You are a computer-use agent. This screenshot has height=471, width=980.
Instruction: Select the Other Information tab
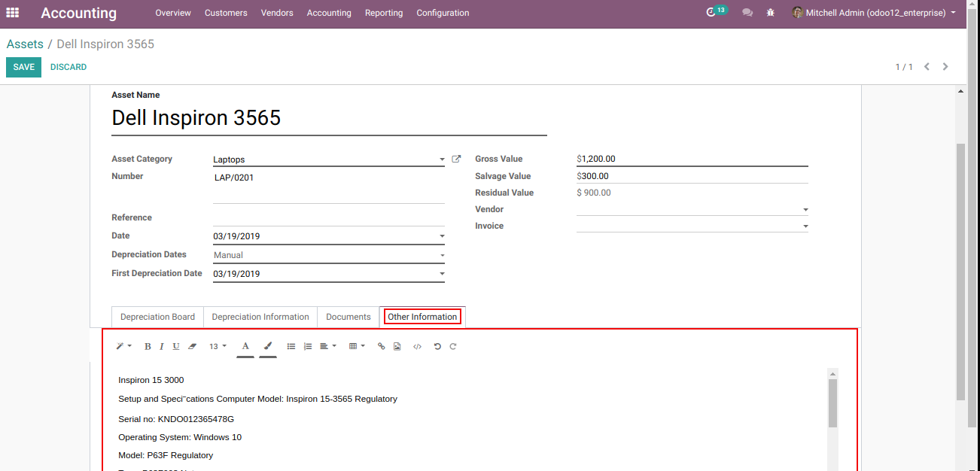point(422,317)
